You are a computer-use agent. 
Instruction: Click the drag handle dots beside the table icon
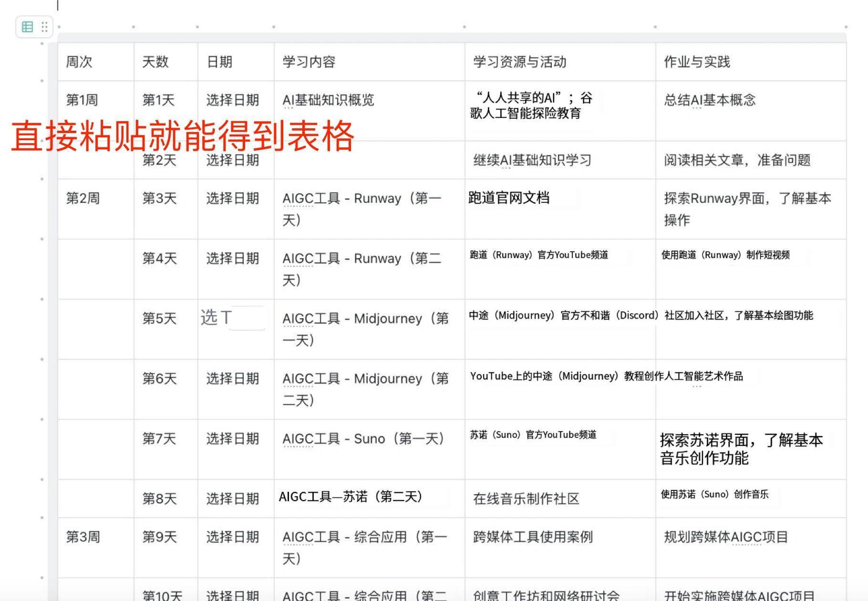[44, 27]
